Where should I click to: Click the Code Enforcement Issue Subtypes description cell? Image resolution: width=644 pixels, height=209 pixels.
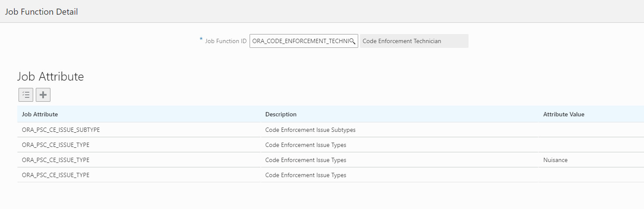[x=310, y=130]
